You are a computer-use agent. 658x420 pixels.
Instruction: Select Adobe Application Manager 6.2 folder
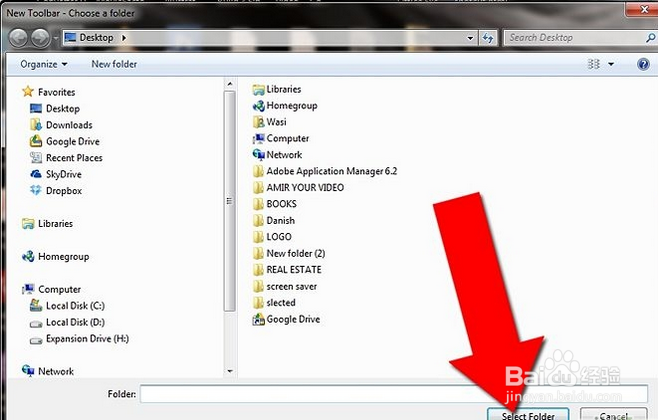pos(325,171)
